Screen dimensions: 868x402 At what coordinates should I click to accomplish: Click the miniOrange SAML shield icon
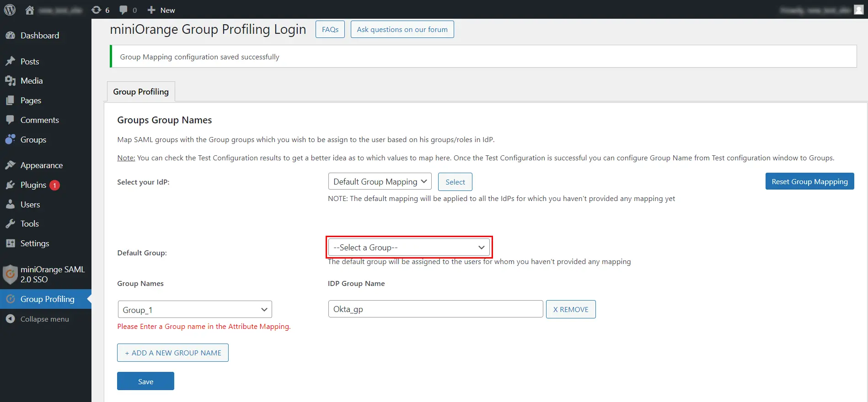pyautogui.click(x=10, y=275)
